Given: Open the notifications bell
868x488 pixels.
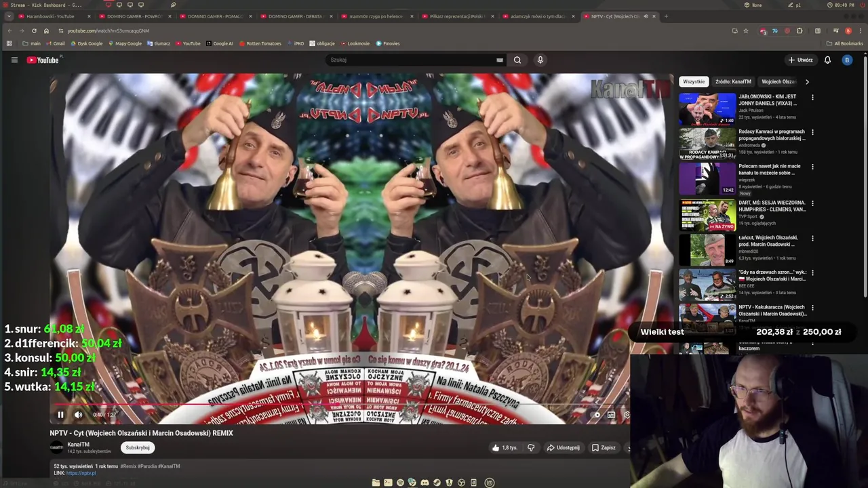Looking at the screenshot, I should pos(827,60).
